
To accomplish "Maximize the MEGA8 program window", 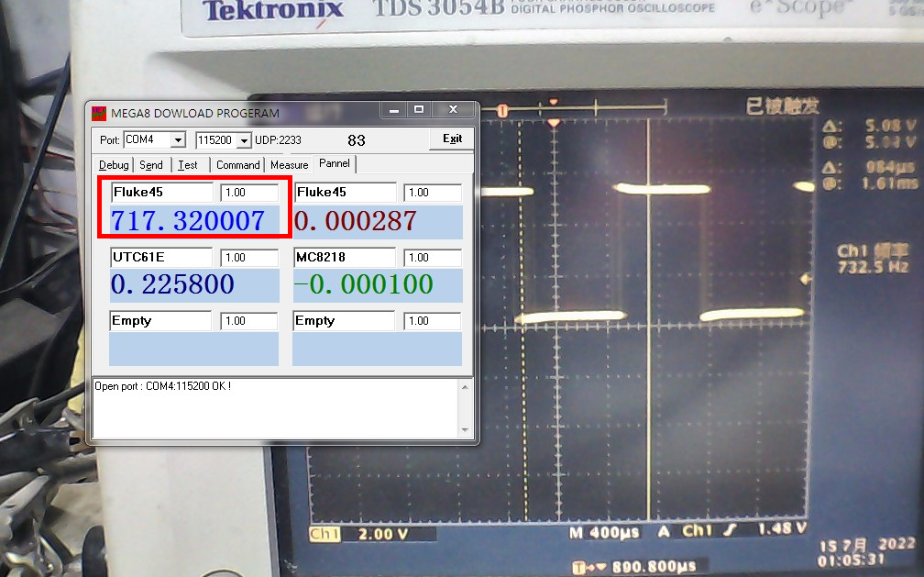I will click(x=419, y=110).
